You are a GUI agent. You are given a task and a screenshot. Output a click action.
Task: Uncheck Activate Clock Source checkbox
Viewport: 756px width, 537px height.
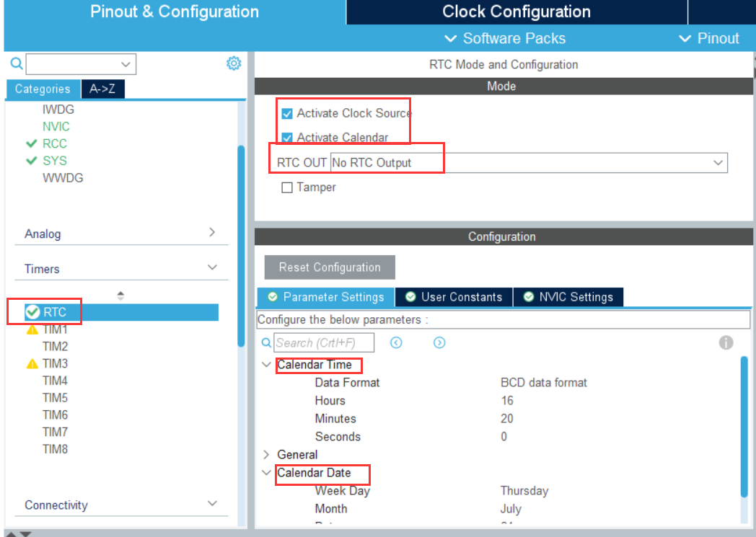coord(287,113)
